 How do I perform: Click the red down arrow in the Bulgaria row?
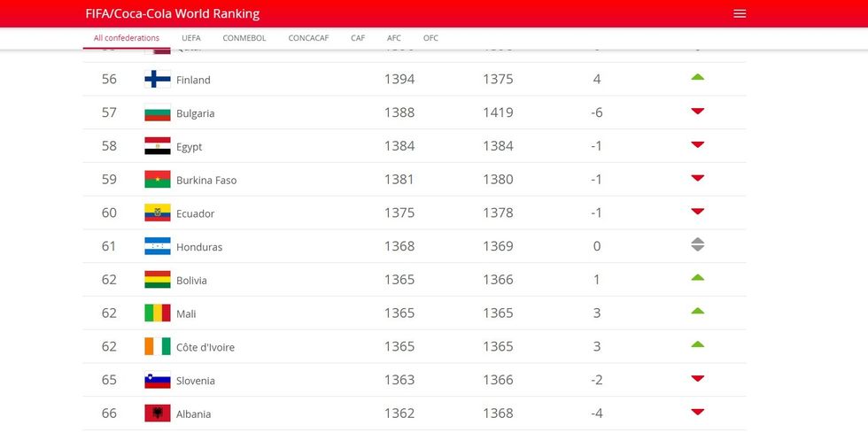pyautogui.click(x=697, y=112)
